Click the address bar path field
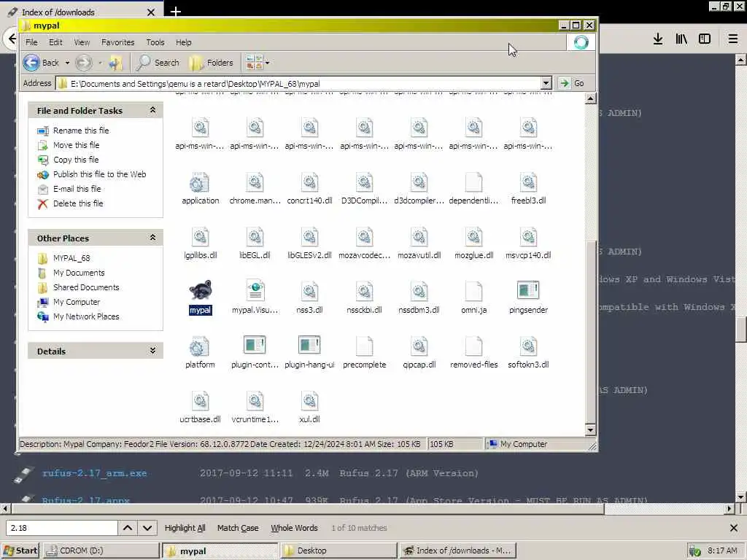 coord(298,83)
